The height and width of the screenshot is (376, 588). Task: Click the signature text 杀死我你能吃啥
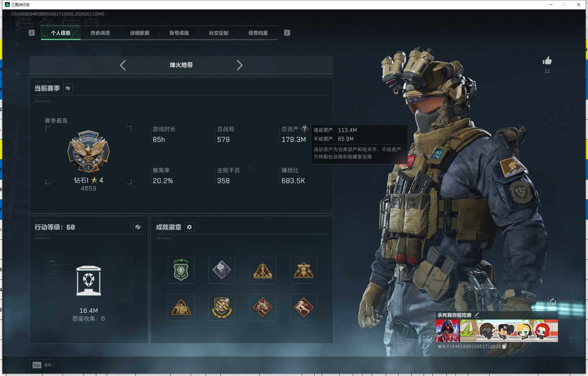coord(454,315)
